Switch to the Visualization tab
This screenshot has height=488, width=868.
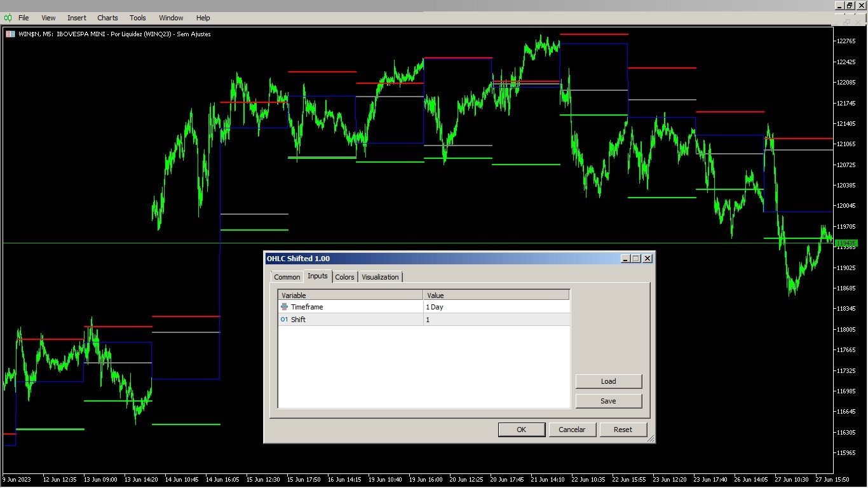click(380, 276)
